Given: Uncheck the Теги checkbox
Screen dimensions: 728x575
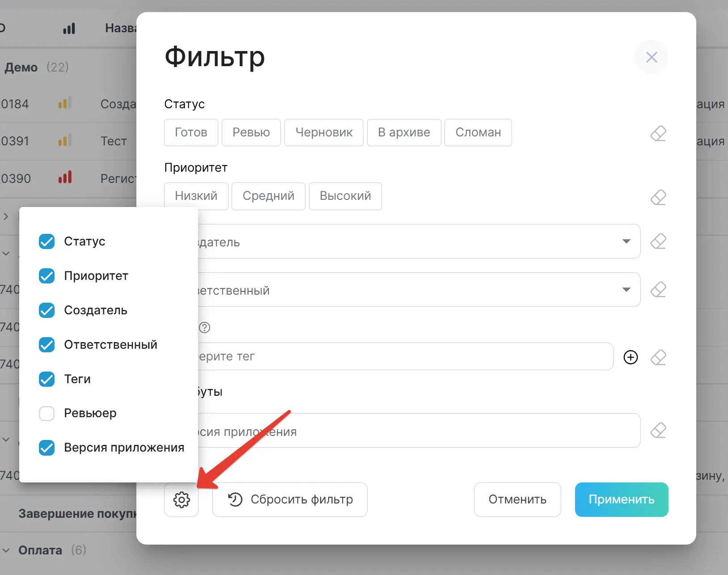Looking at the screenshot, I should tap(47, 379).
